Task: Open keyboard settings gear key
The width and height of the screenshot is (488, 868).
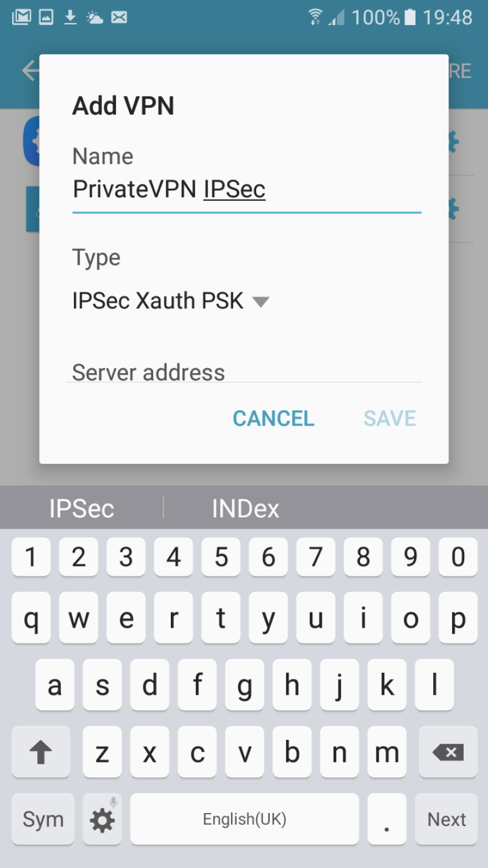Action: [102, 819]
